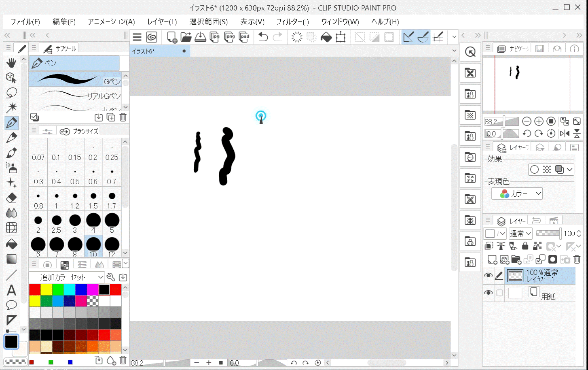Toggle visibility of the 用紙 paper layer
Screen dimensions: 588x370
coord(488,293)
